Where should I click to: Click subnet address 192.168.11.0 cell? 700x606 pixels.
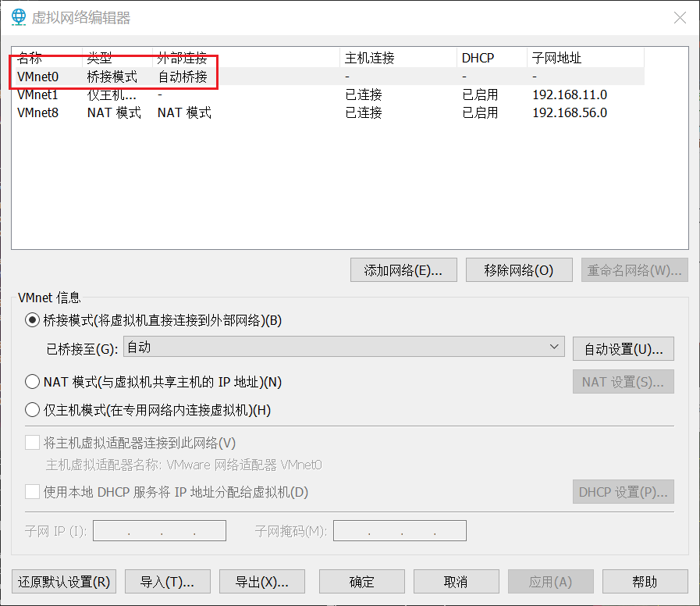[x=570, y=94]
